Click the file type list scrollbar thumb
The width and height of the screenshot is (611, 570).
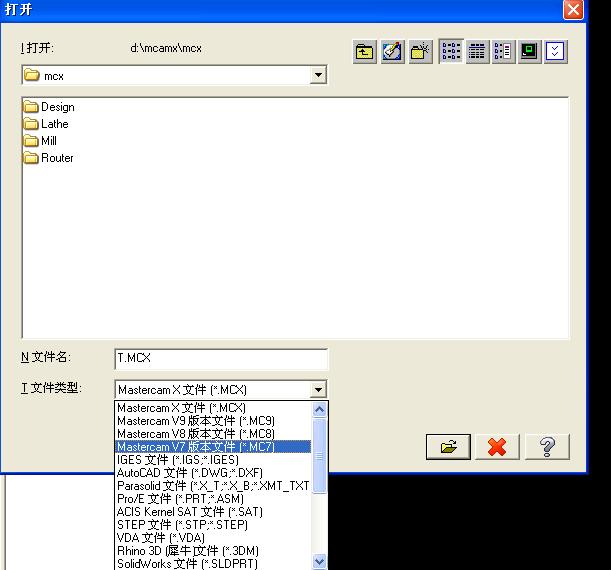320,456
